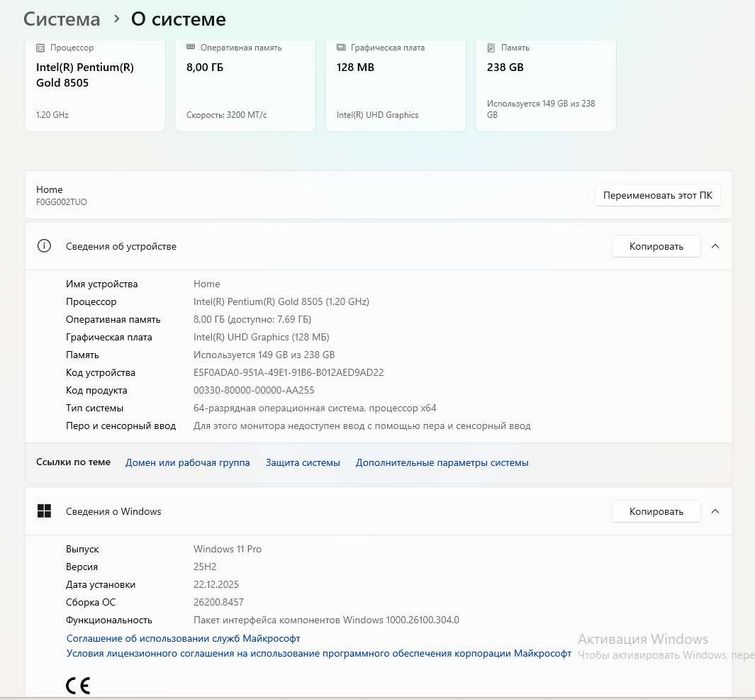Open Дополнительные параметры системы link
755x700 pixels.
pos(442,463)
